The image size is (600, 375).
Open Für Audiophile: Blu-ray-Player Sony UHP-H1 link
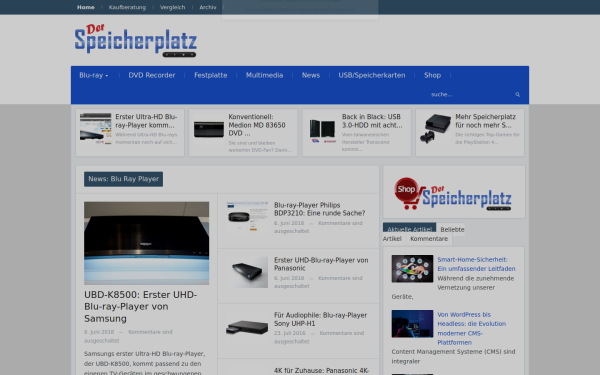pos(320,319)
